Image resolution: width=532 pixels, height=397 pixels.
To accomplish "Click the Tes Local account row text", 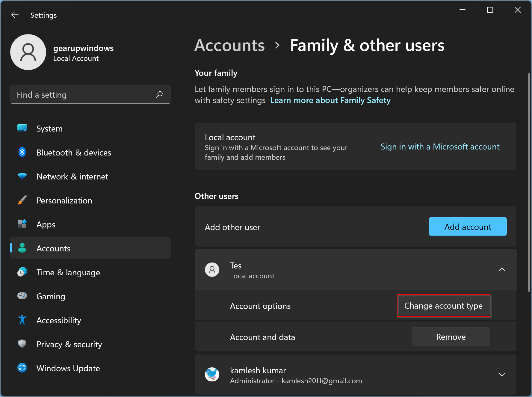I will point(252,271).
